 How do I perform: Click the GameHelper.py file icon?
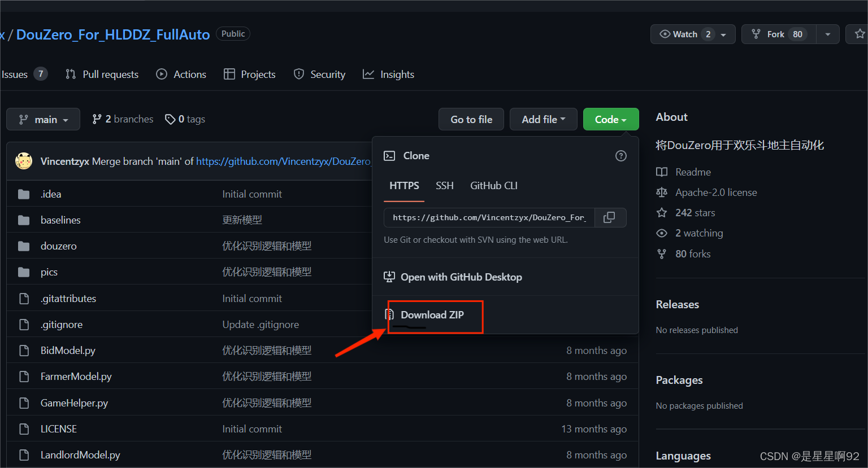pyautogui.click(x=24, y=403)
